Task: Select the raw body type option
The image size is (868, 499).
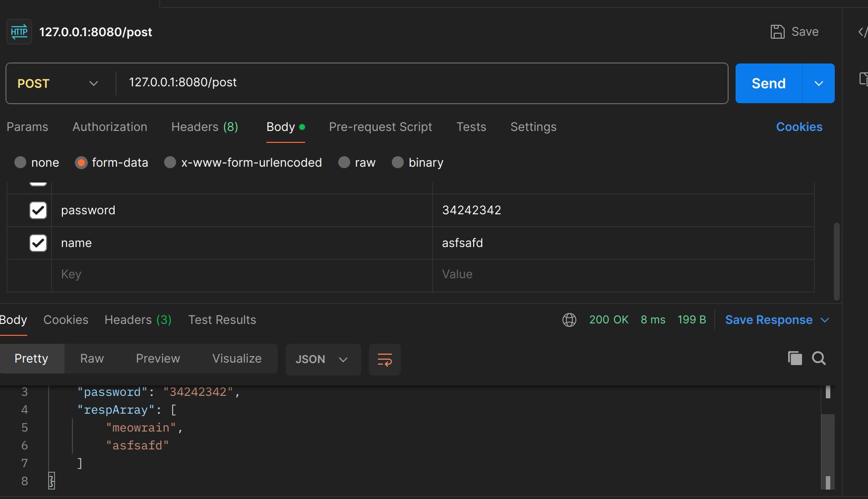Action: (x=344, y=163)
